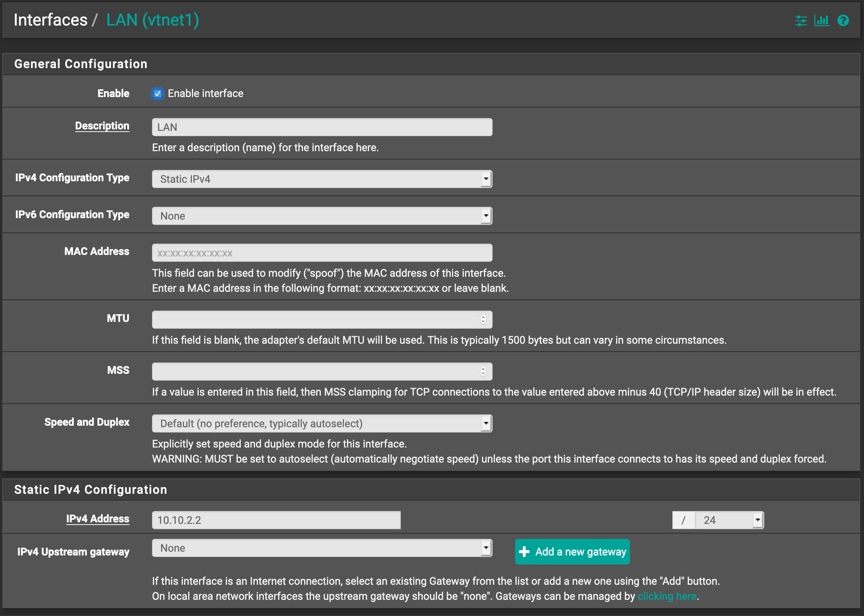Click into the Description text field
864x616 pixels.
click(322, 127)
